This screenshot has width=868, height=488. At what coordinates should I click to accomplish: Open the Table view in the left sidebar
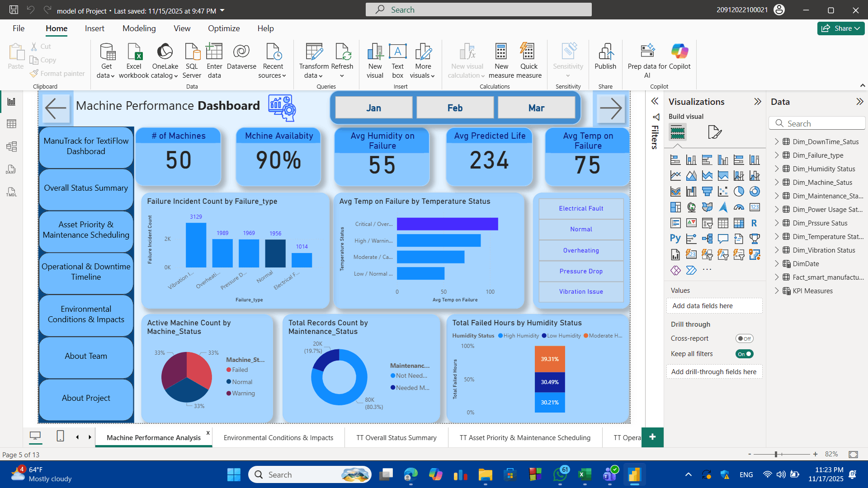click(11, 124)
